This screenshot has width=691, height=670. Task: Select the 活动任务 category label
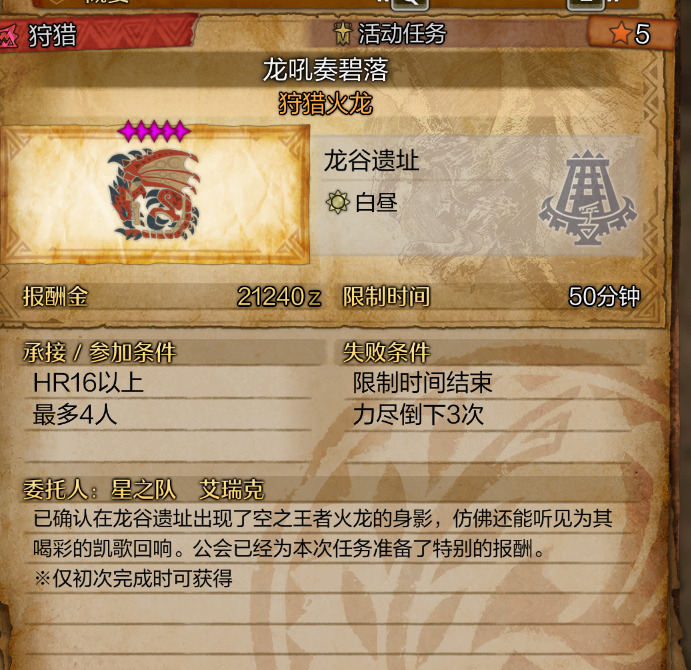point(402,34)
